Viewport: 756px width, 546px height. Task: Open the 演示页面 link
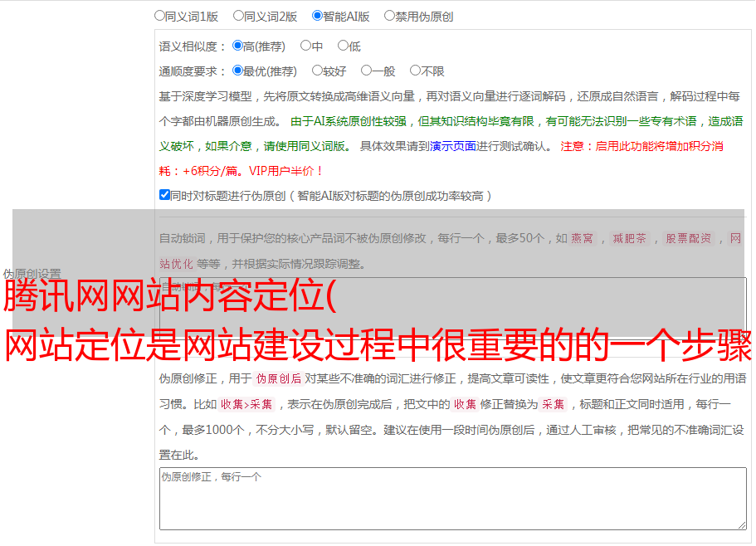tap(453, 146)
